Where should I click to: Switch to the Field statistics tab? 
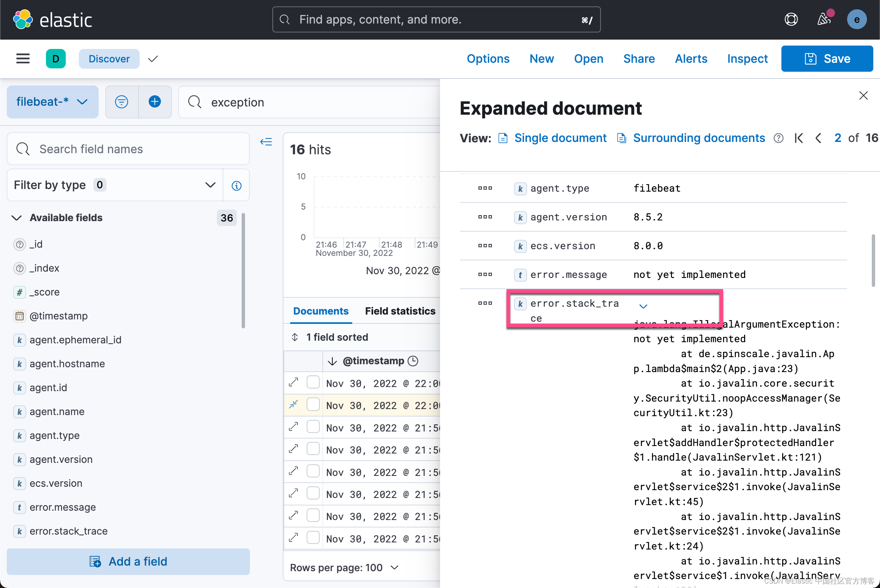(400, 311)
